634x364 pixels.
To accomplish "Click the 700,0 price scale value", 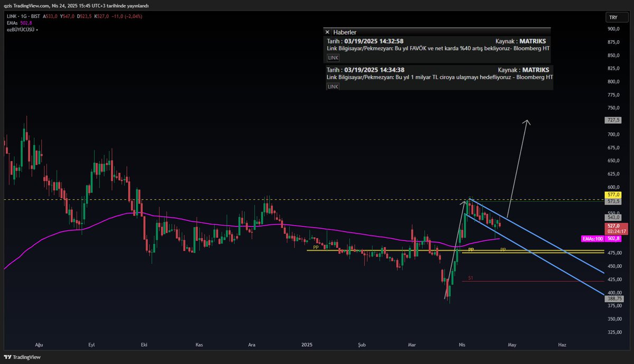I will click(613, 135).
